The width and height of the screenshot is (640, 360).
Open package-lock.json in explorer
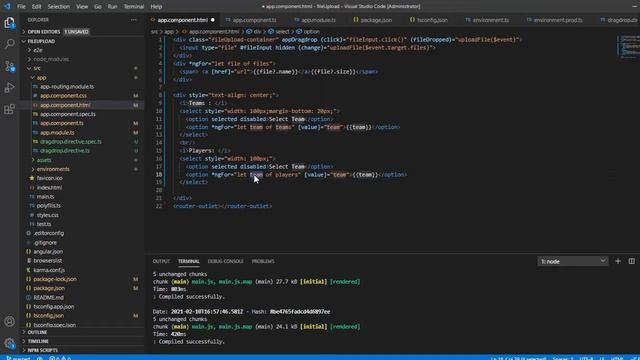pos(55,279)
